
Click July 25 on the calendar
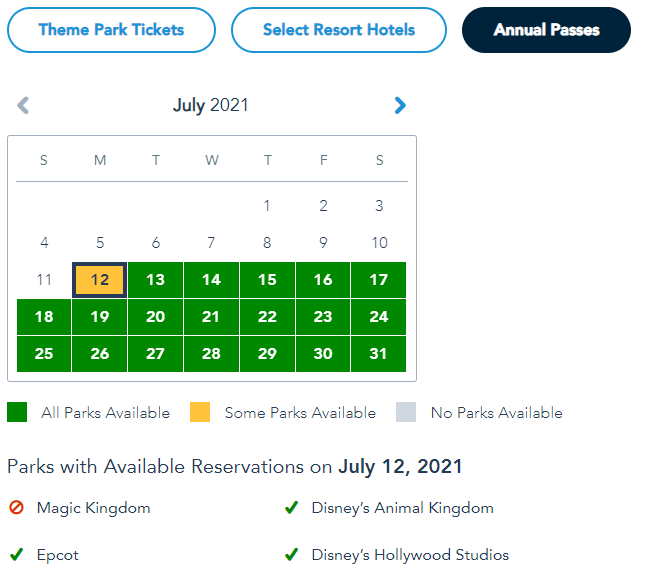pyautogui.click(x=44, y=354)
